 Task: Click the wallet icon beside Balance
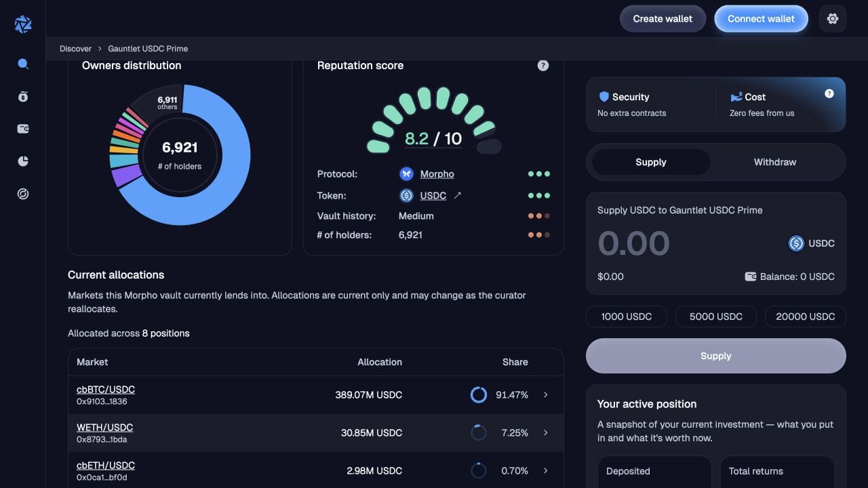coord(751,277)
